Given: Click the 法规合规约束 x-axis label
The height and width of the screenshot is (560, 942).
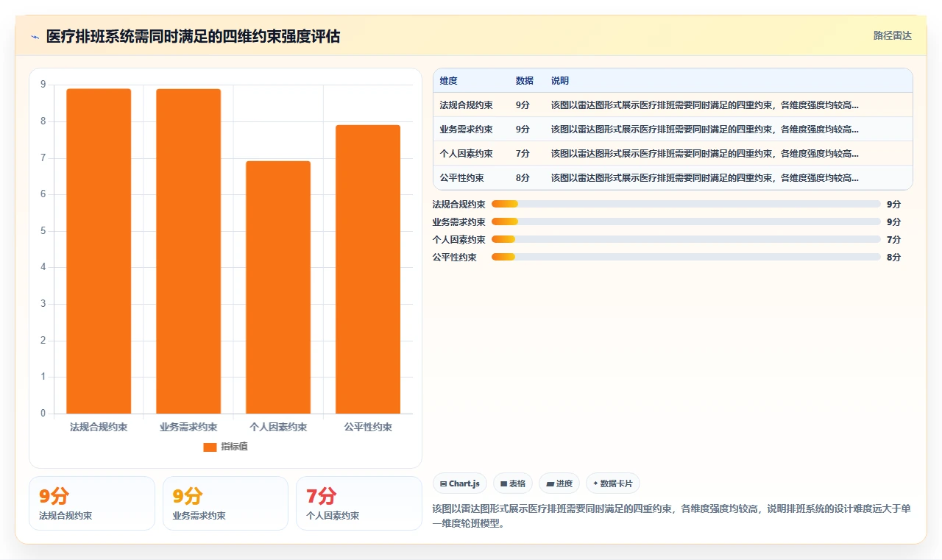Looking at the screenshot, I should point(99,427).
